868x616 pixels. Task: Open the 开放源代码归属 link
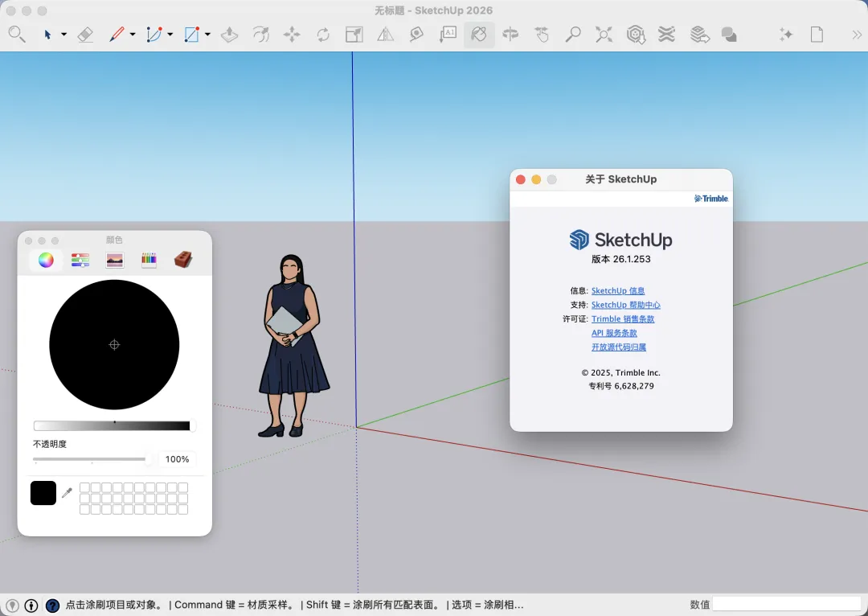(x=619, y=347)
